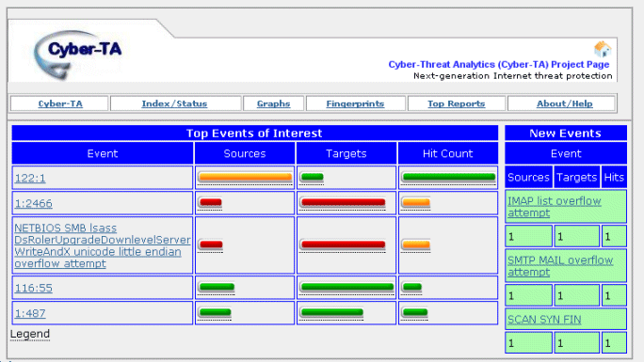Image resolution: width=644 pixels, height=362 pixels.
Task: Open SCAN SYN FIN event link
Action: point(544,320)
